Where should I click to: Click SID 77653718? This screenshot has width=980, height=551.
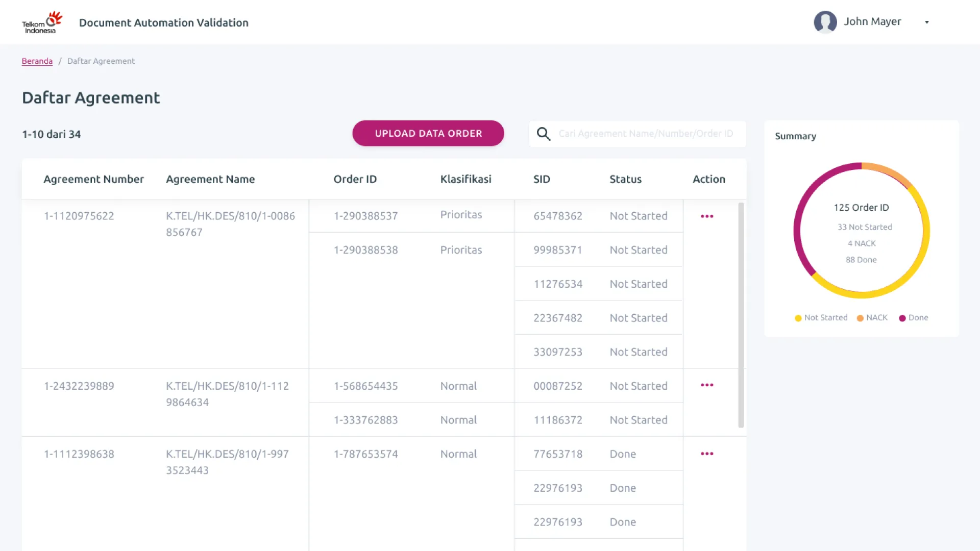pyautogui.click(x=558, y=454)
